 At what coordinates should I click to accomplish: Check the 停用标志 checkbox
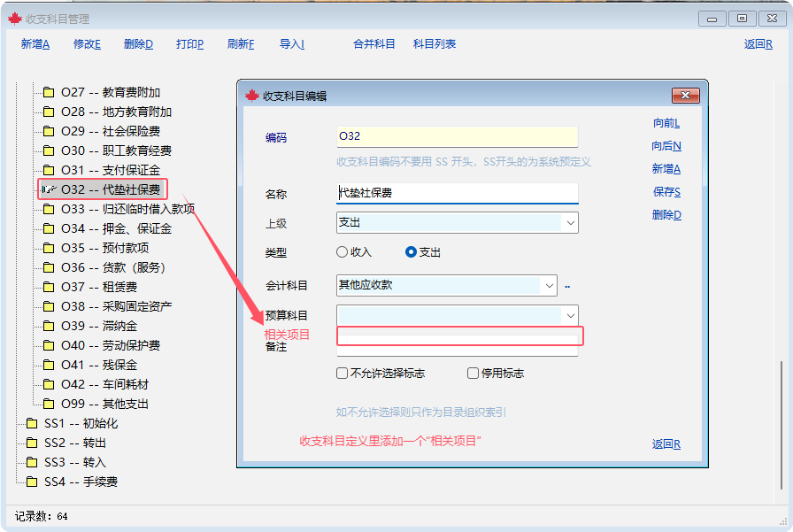pyautogui.click(x=473, y=374)
